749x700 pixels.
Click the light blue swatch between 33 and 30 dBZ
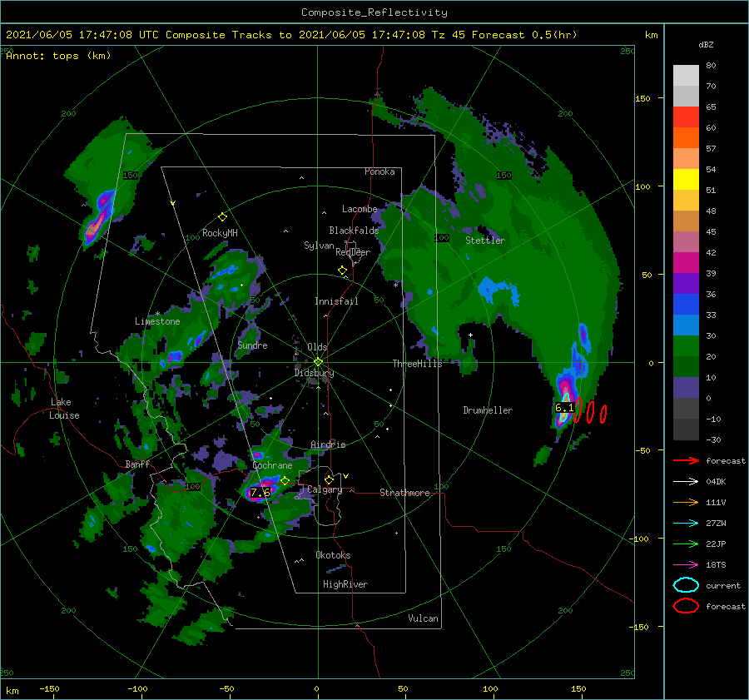(x=686, y=325)
